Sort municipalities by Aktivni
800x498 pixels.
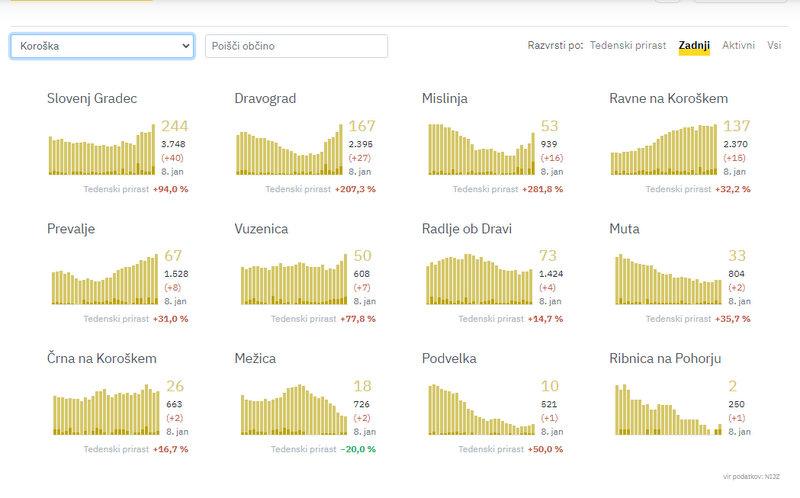738,46
